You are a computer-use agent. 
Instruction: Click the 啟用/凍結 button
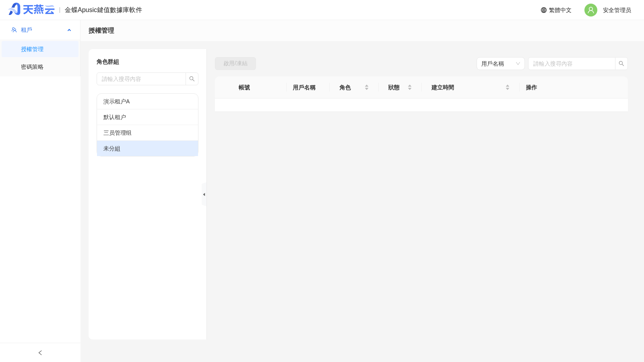(x=235, y=64)
